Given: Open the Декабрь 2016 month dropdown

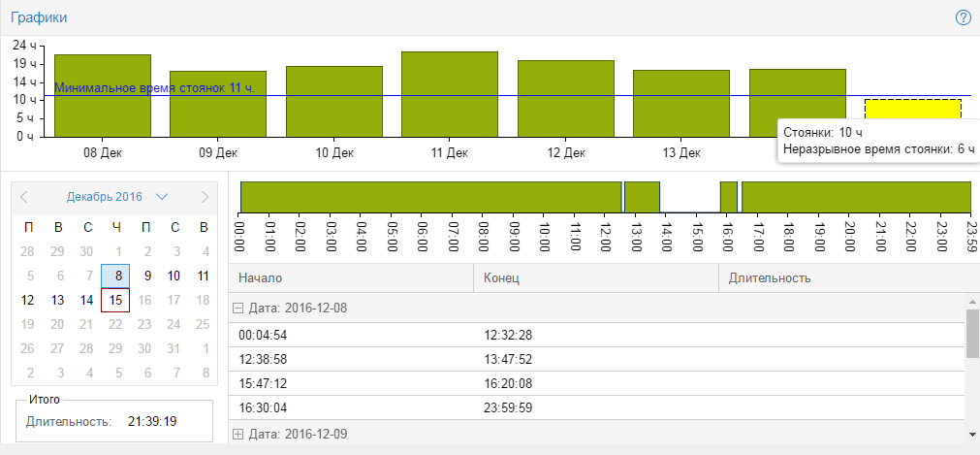Looking at the screenshot, I should coord(116,197).
